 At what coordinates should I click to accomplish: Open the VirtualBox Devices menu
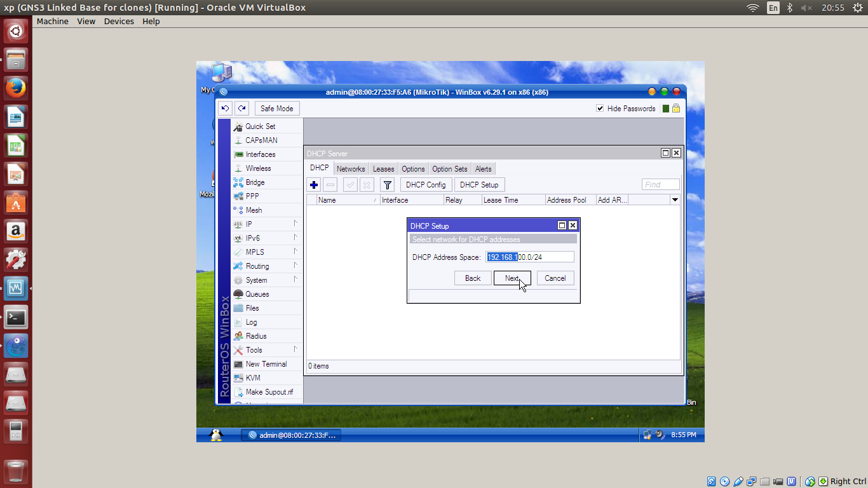[119, 21]
